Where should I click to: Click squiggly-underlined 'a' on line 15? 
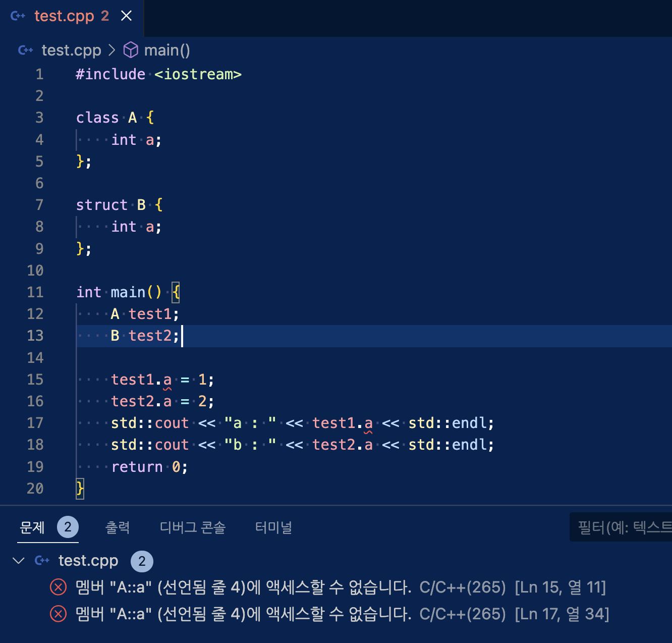(167, 381)
